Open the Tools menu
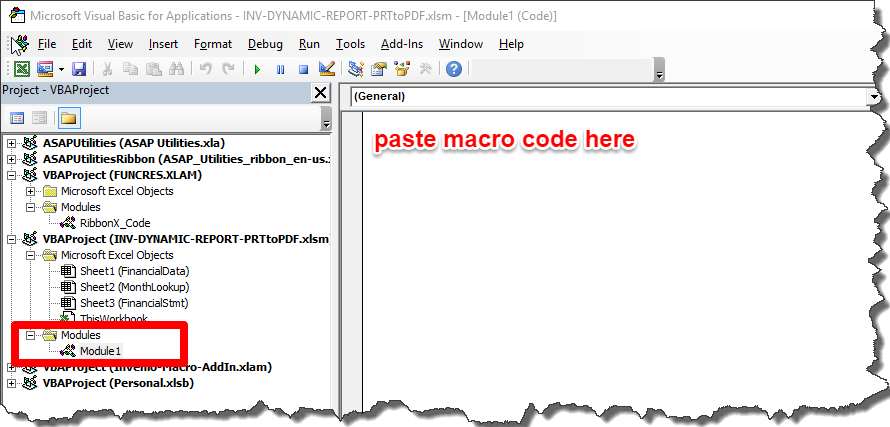The height and width of the screenshot is (427, 890). 350,44
